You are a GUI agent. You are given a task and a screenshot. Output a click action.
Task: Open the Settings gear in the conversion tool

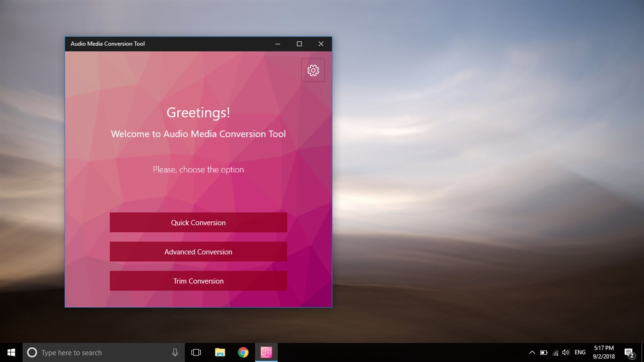313,70
